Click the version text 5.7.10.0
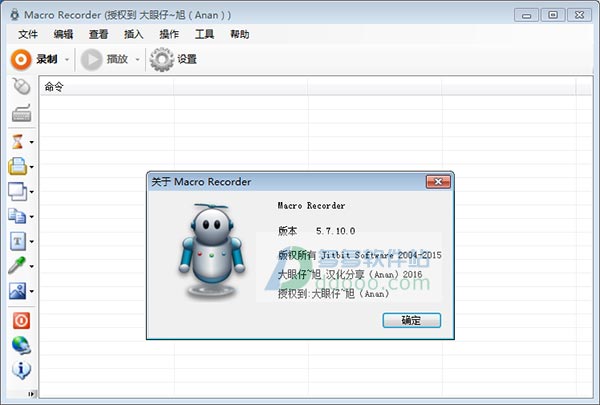Viewport: 600px width, 405px height. pyautogui.click(x=336, y=231)
